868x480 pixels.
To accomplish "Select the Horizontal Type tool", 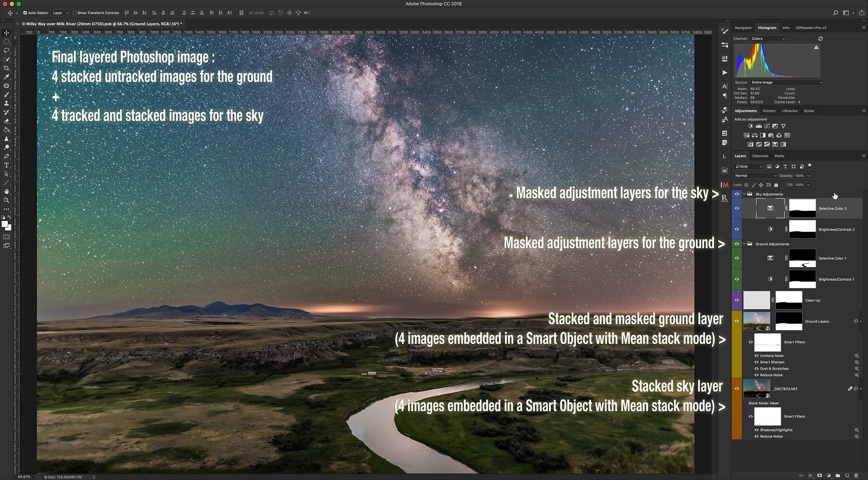I will (x=6, y=165).
